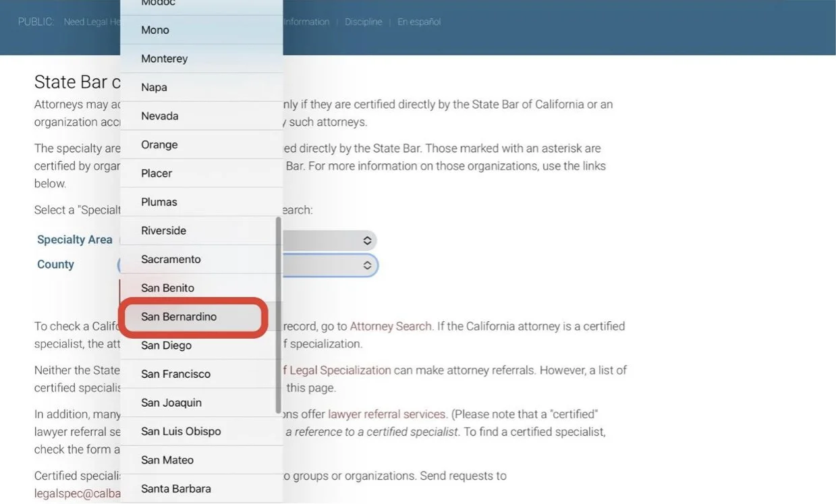Choose Sacramento from the list
This screenshot has width=836, height=504.
click(201, 260)
